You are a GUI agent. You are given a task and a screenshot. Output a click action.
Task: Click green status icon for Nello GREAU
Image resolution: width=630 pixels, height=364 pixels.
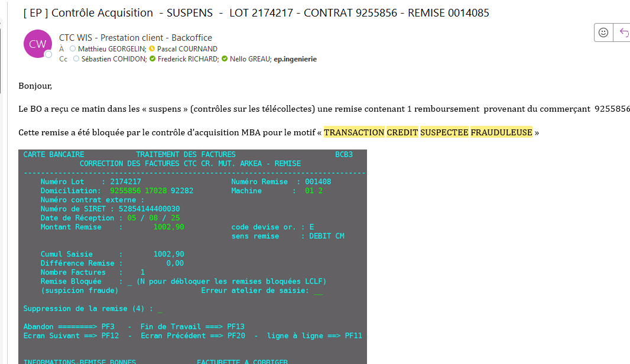(225, 59)
